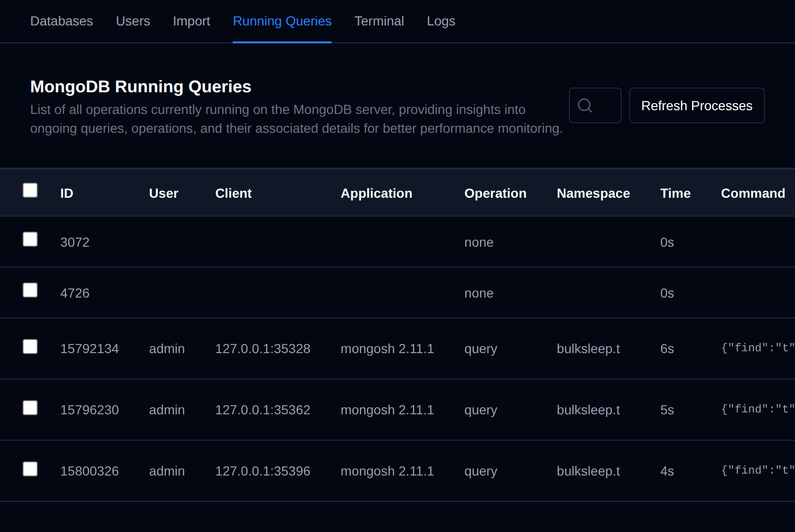Click the search magnifier icon

pos(584,105)
